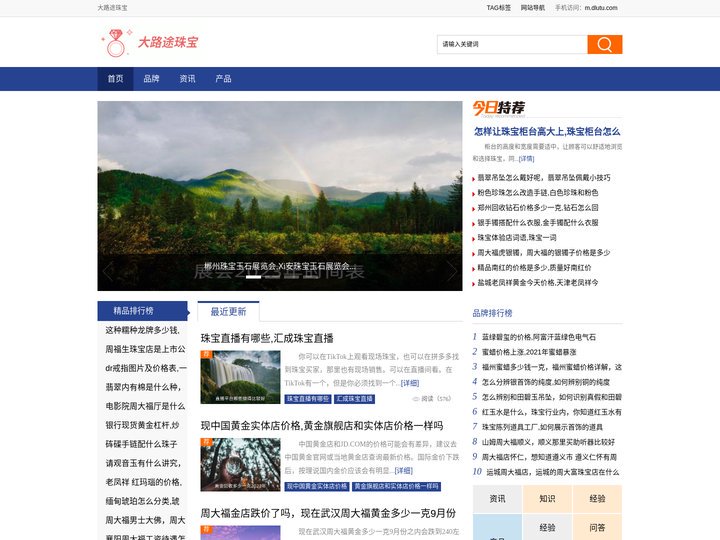
Task: Open brand rank 2 蜜蜡价格上涨
Action: click(529, 352)
